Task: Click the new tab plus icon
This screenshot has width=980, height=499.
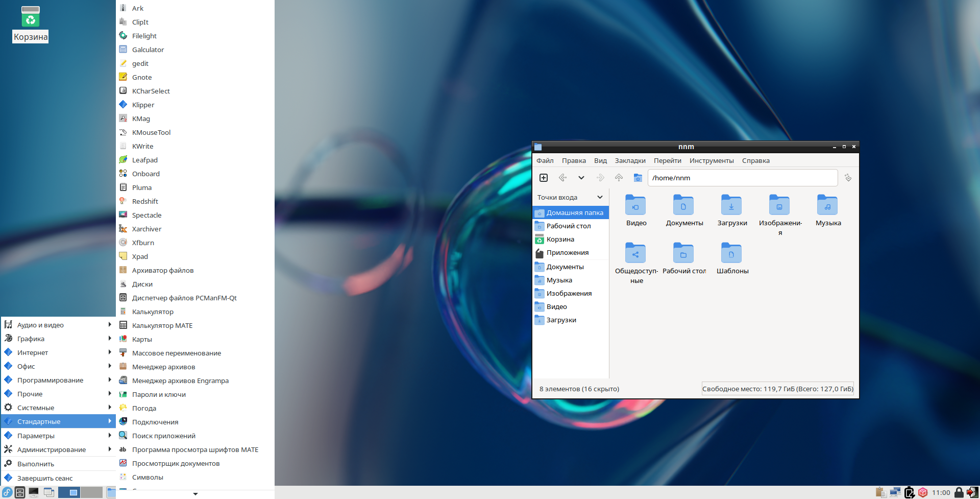Action: tap(544, 178)
